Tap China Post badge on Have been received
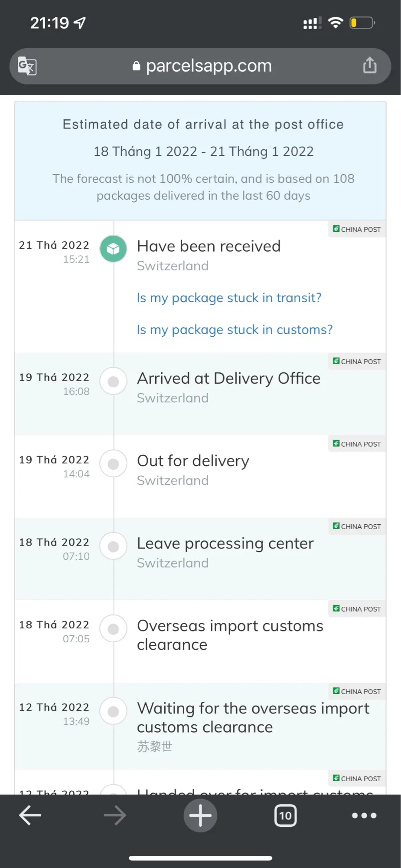Viewport: 401px width, 868px height. pyautogui.click(x=357, y=229)
